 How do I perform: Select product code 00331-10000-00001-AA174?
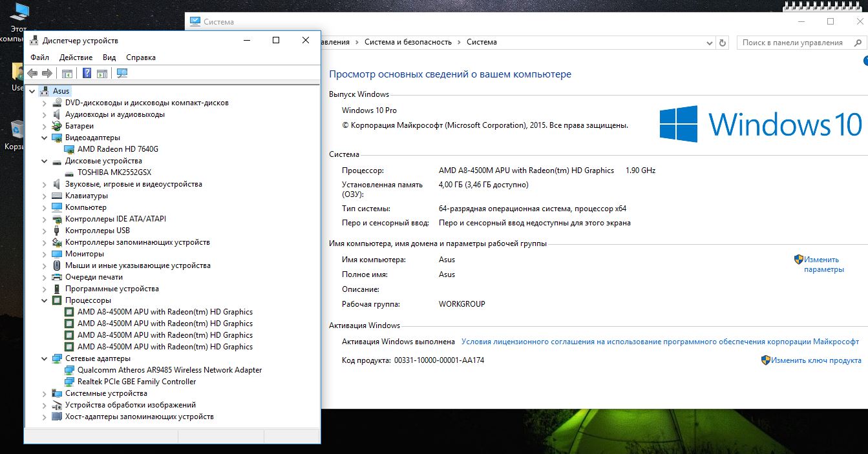439,360
